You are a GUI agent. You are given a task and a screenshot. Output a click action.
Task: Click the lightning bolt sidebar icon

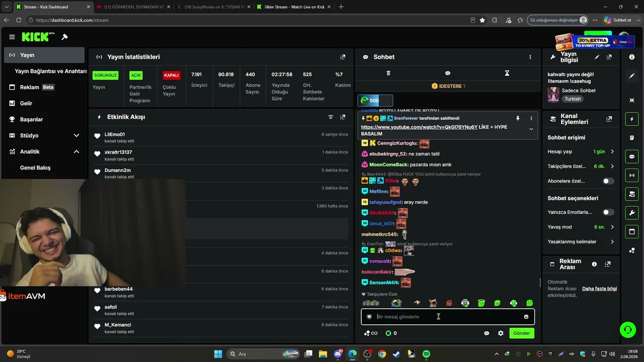point(632,119)
